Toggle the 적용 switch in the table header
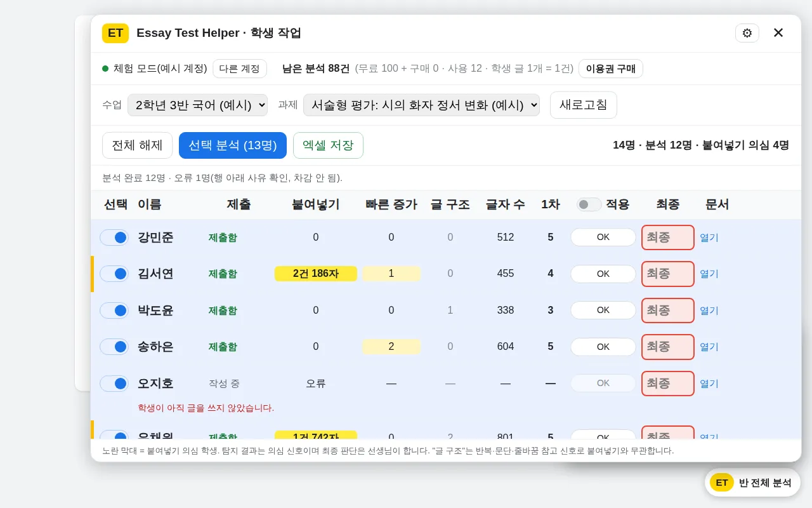The image size is (812, 508). point(589,204)
